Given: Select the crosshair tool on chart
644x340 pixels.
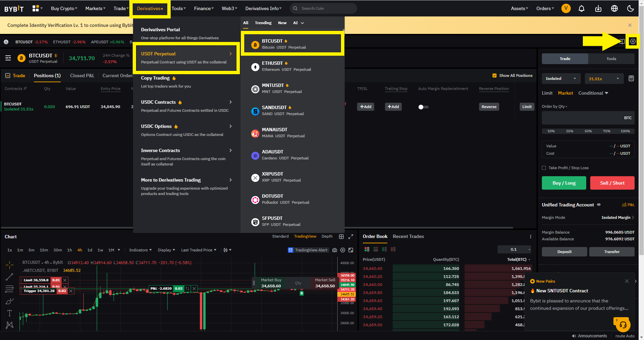Looking at the screenshot, I should point(9,265).
